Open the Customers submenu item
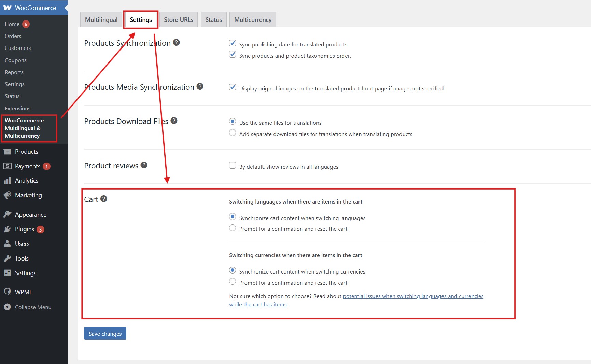 [18, 48]
